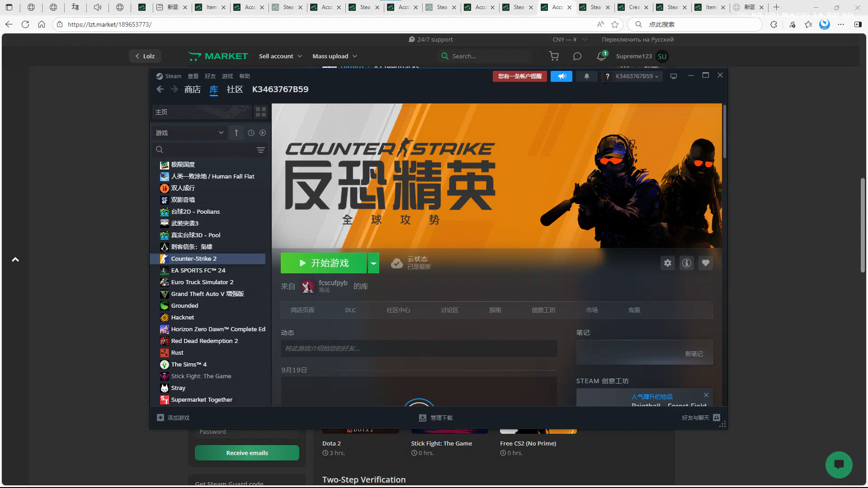Open the K3463767B59 account dropdown

[x=637, y=76]
